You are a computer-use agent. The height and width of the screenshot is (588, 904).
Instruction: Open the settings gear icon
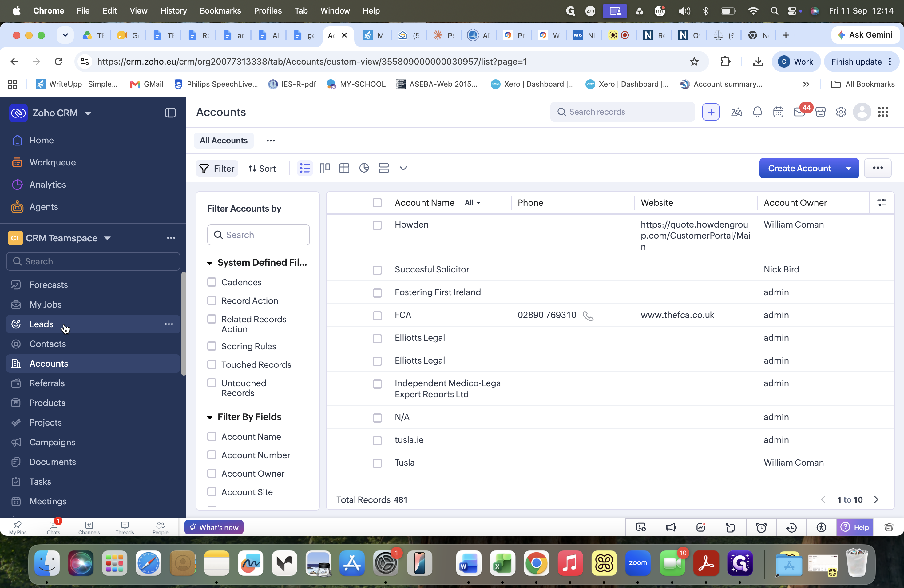pos(841,112)
